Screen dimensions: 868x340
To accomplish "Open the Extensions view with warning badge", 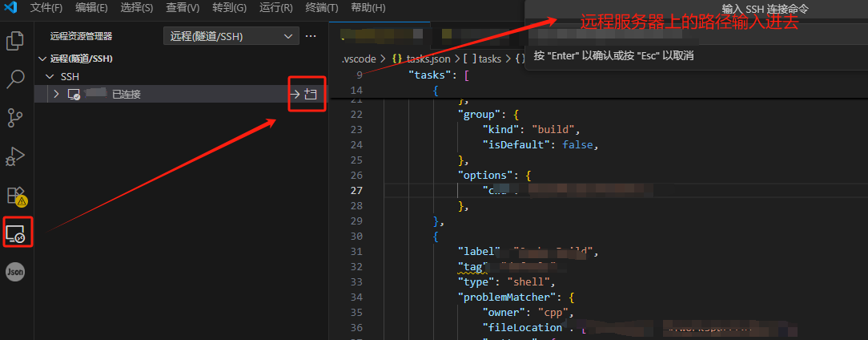I will click(x=16, y=196).
